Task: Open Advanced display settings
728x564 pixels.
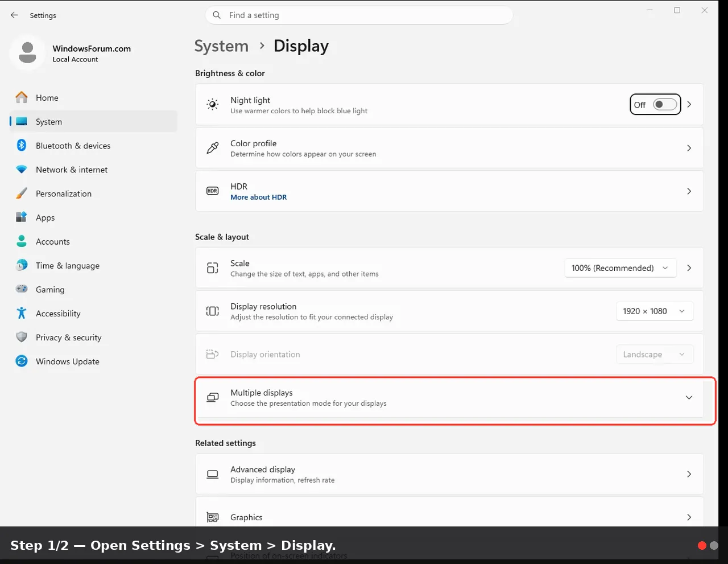Action: pos(449,474)
